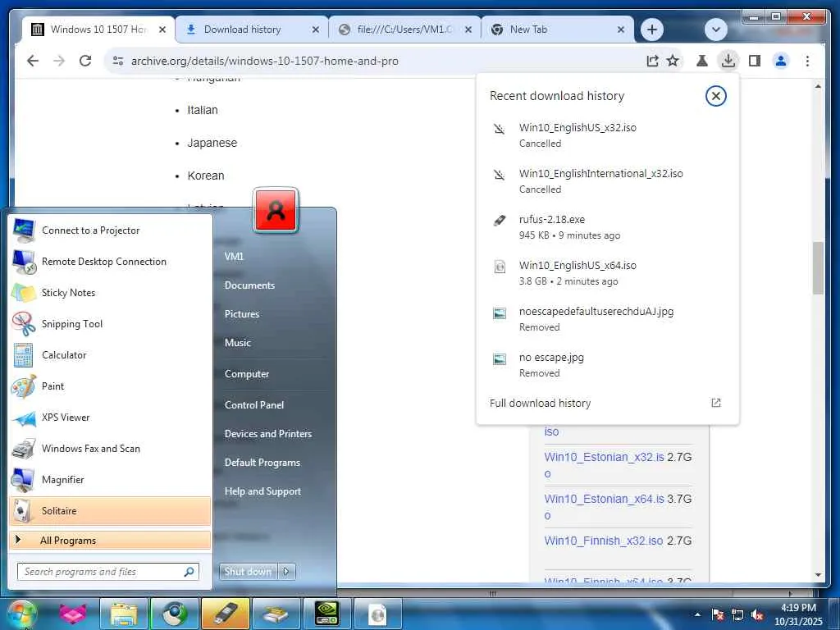Open File Explorer taskbar icon

124,614
